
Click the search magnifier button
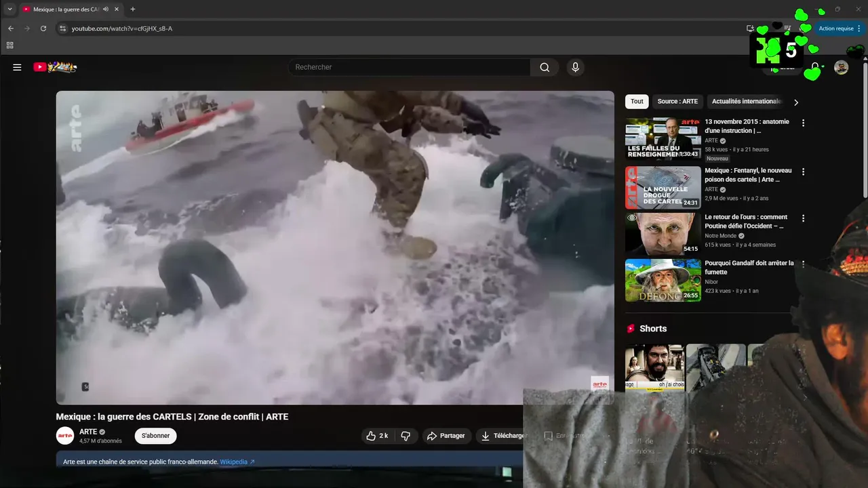545,67
